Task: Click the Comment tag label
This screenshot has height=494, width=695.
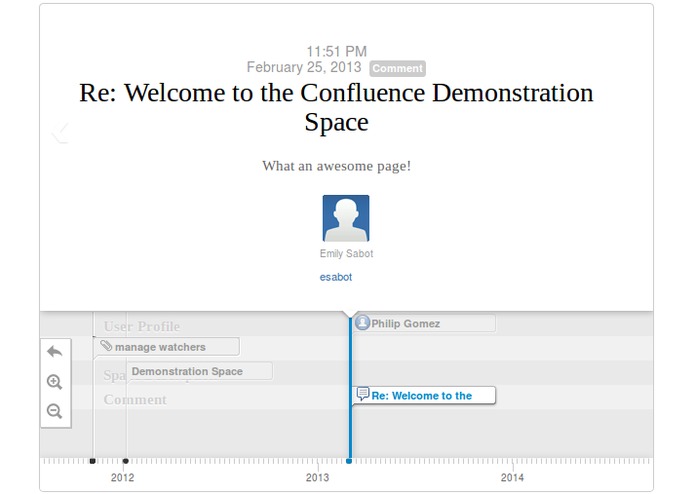Action: click(398, 68)
